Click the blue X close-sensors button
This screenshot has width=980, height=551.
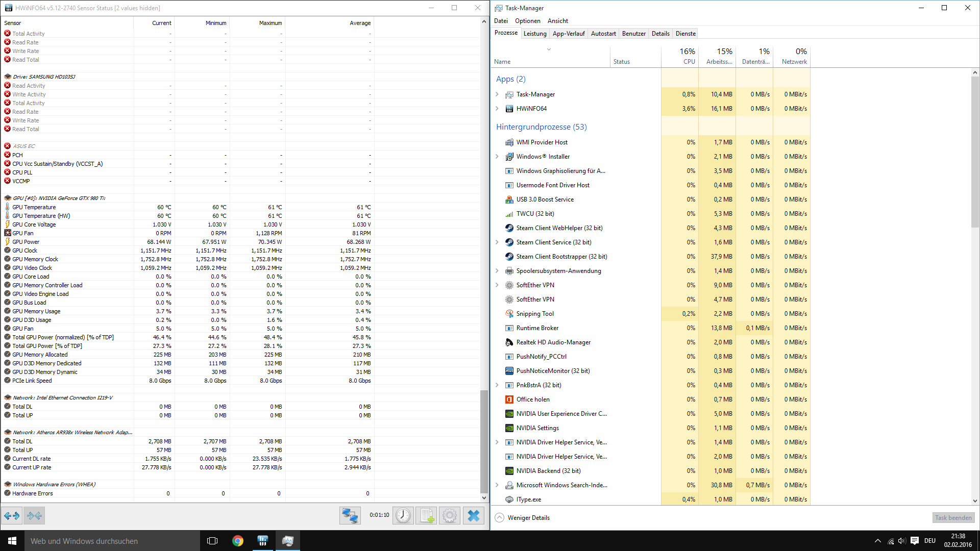coord(473,516)
